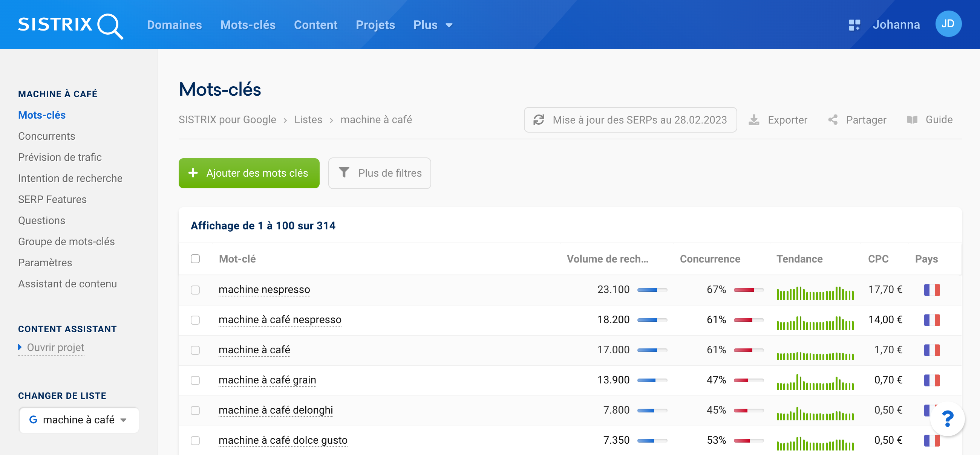Click the plus icon in Ajouter des mots clés
Viewport: 980px width, 455px height.
pyautogui.click(x=193, y=173)
